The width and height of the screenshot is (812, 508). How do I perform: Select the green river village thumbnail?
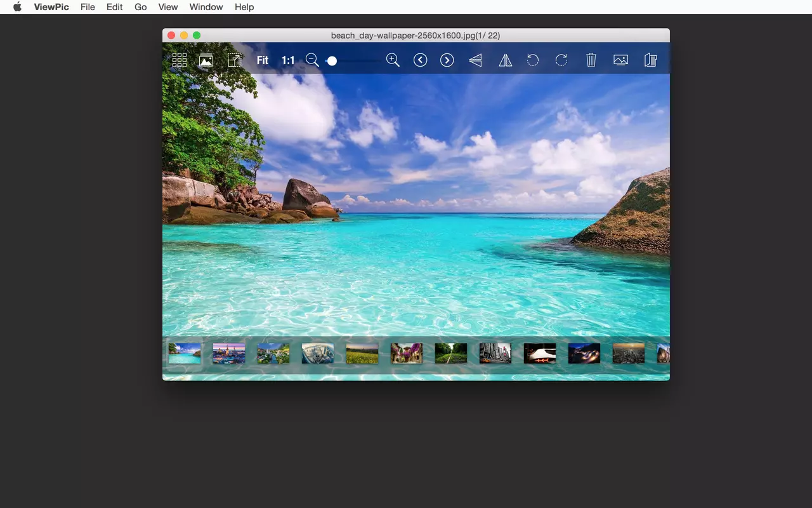pyautogui.click(x=273, y=353)
